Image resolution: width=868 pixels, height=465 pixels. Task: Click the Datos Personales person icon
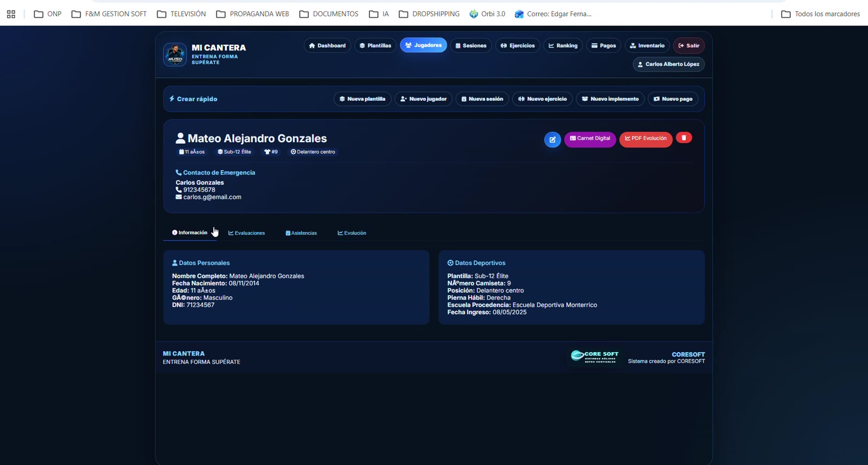[175, 263]
